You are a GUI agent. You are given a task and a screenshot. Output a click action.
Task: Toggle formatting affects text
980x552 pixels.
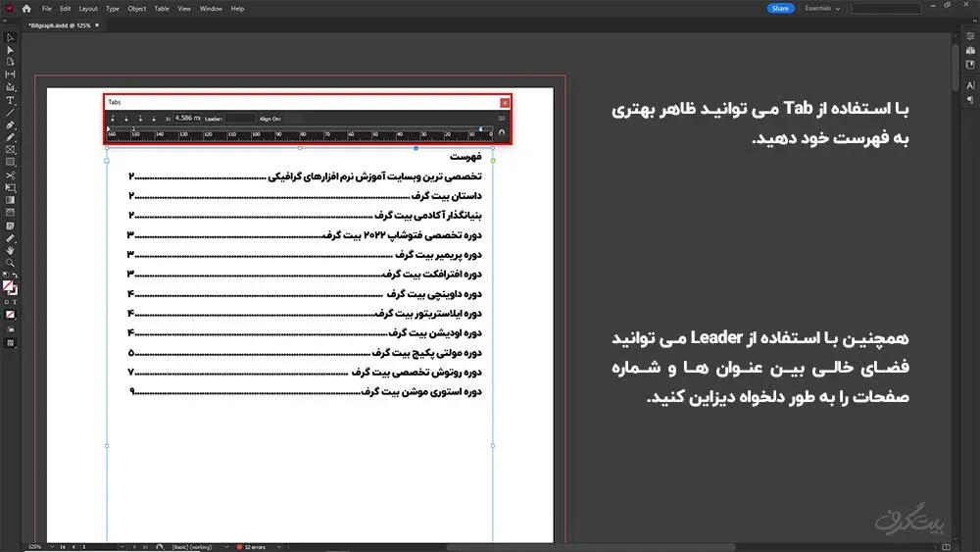coord(15,302)
